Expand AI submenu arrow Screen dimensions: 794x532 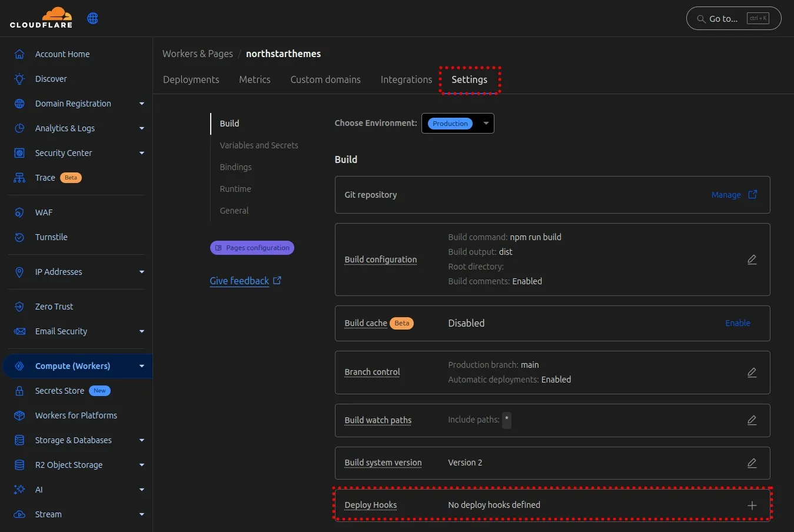pyautogui.click(x=142, y=490)
